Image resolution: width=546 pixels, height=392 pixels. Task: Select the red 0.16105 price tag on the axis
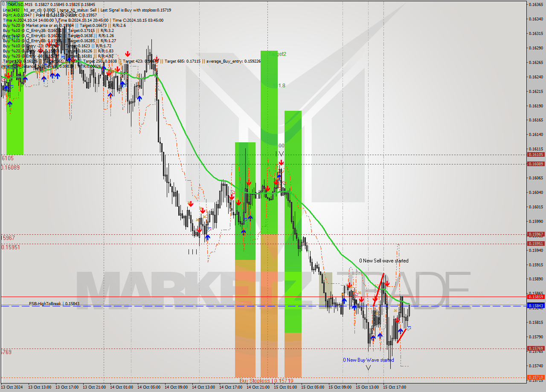pos(536,155)
